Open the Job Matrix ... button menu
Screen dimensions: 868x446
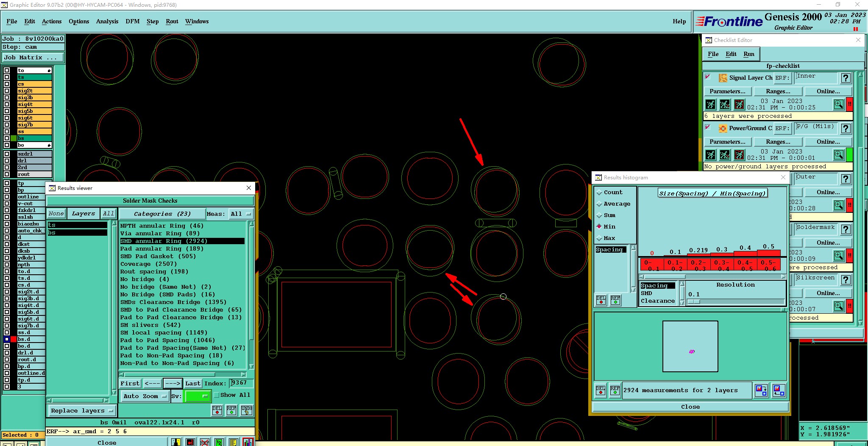point(33,58)
